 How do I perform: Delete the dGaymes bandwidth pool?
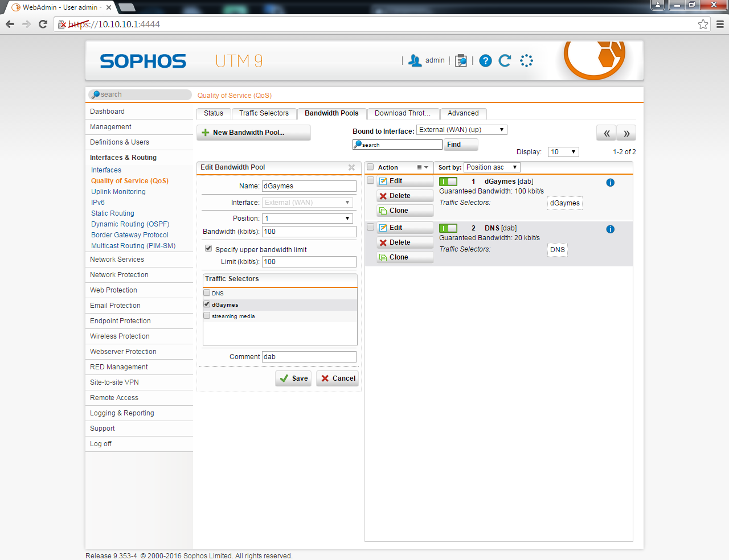(x=405, y=196)
